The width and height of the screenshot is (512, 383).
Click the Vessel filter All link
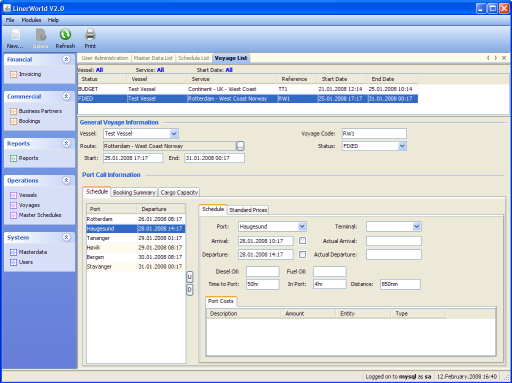click(99, 70)
